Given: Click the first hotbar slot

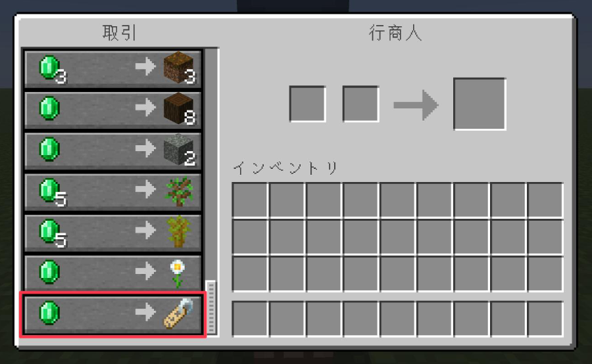Looking at the screenshot, I should click(249, 319).
